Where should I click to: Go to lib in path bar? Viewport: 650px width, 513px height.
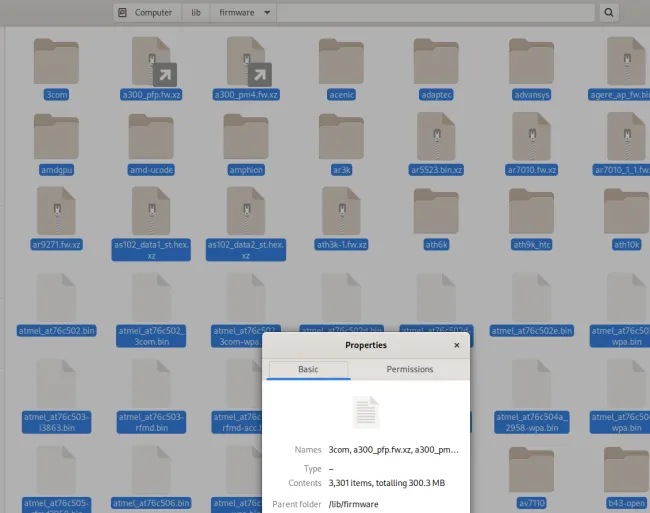196,12
